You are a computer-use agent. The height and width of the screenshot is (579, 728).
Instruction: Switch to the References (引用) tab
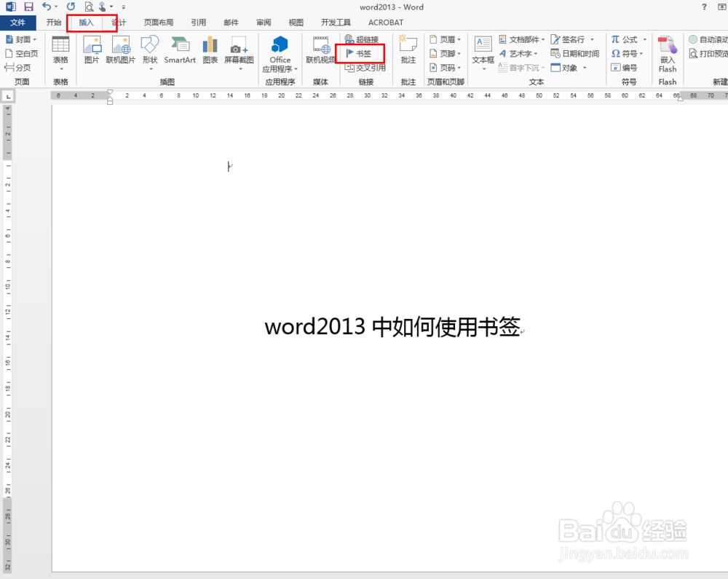pos(199,23)
